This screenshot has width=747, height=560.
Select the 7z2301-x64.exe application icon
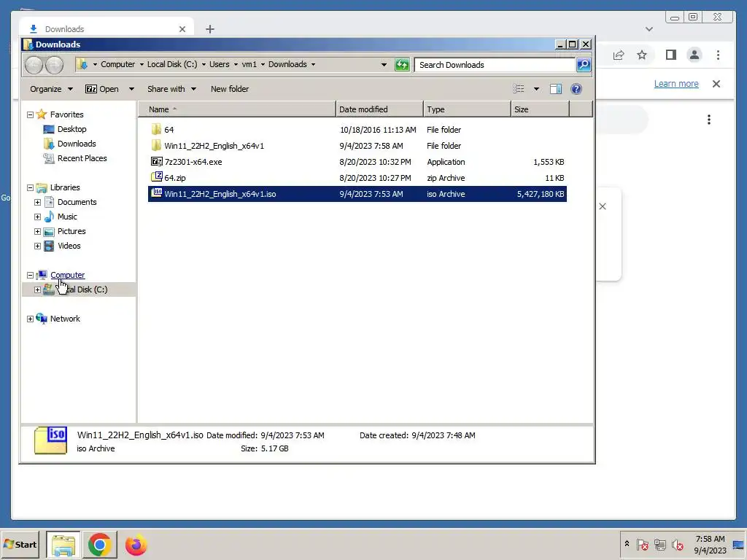(156, 162)
